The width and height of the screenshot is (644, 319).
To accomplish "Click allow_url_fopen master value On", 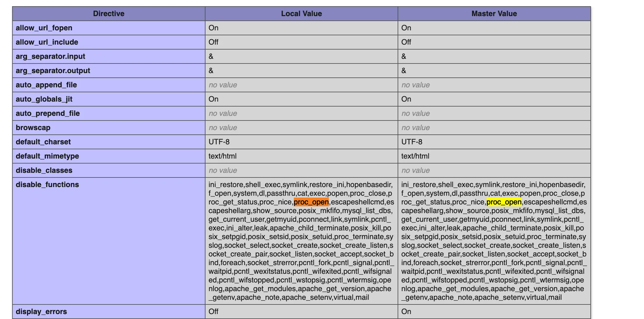I will (406, 28).
